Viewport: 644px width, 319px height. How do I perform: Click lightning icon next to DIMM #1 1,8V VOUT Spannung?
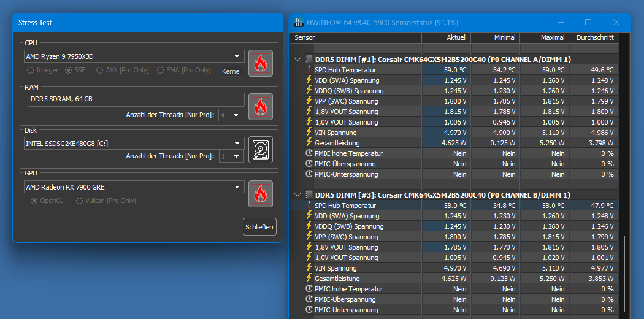click(x=309, y=111)
